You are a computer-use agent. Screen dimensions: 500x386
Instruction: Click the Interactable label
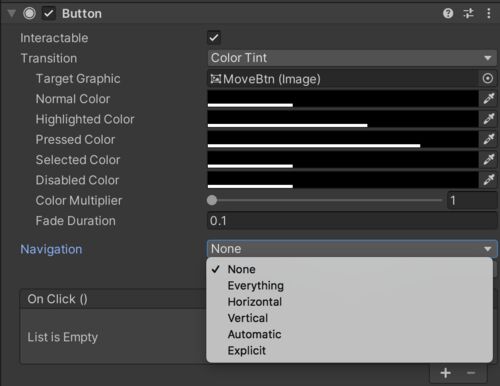(x=54, y=38)
